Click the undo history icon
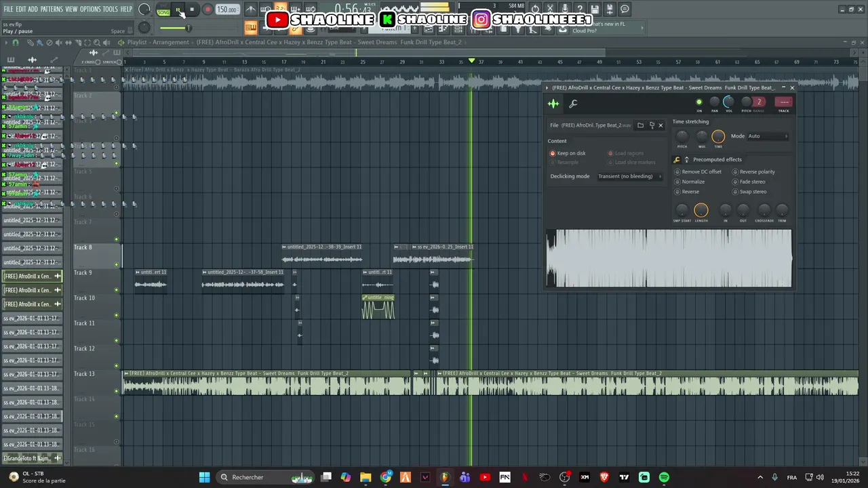 click(x=535, y=9)
